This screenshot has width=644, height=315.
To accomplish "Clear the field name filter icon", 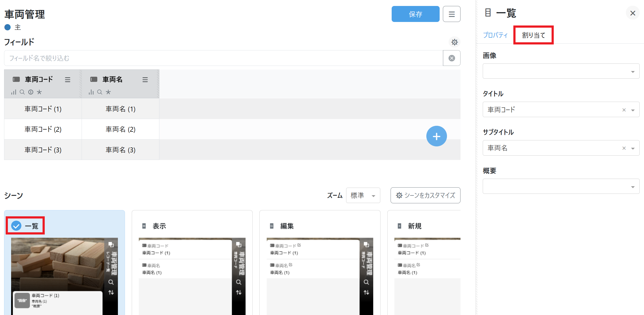I will [452, 58].
